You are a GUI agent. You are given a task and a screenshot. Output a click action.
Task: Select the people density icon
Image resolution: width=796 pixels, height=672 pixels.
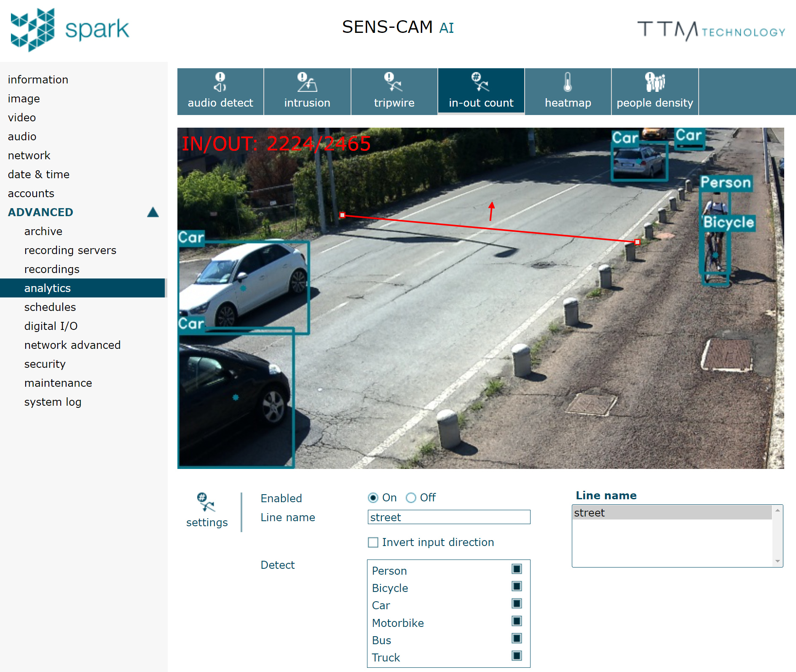click(654, 91)
